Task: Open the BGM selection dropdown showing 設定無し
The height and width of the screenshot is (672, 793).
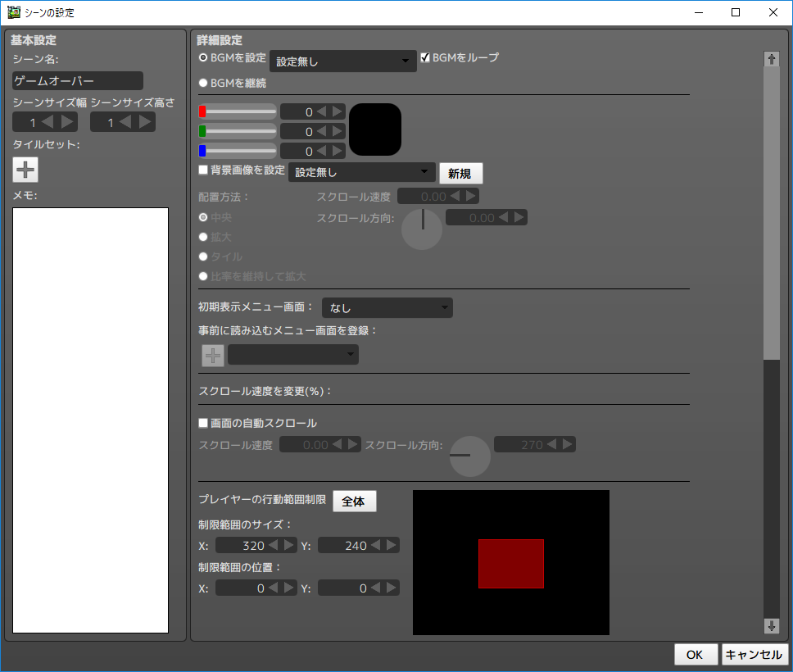Action: (342, 61)
